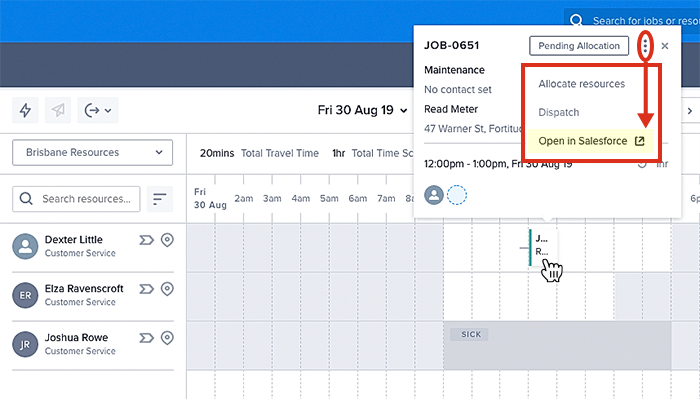
Task: Click the tag icon for Joshua Rowe
Action: point(146,338)
